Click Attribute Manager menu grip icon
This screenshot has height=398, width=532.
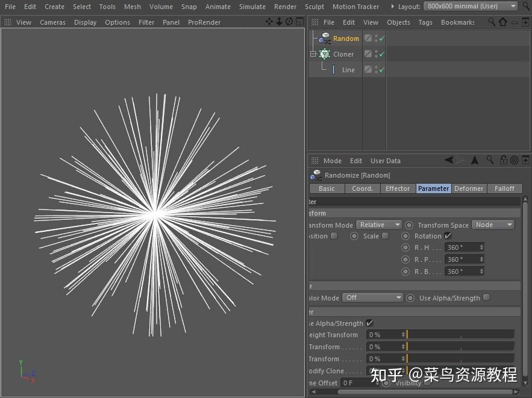coord(315,160)
